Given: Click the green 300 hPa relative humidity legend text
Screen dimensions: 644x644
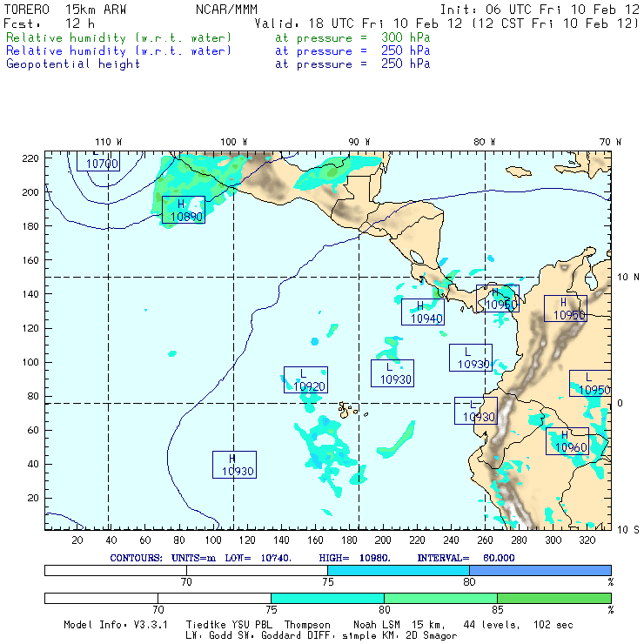Looking at the screenshot, I should click(119, 38).
